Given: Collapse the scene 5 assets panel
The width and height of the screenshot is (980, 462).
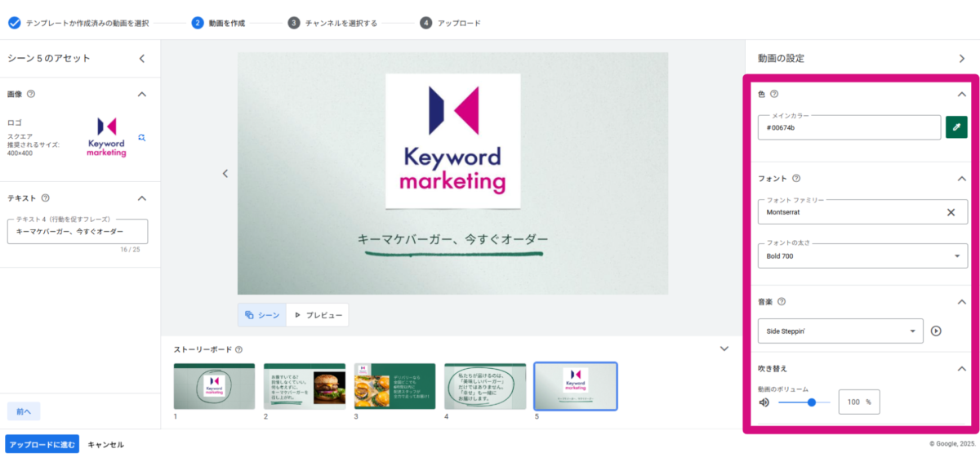Looking at the screenshot, I should pyautogui.click(x=141, y=59).
